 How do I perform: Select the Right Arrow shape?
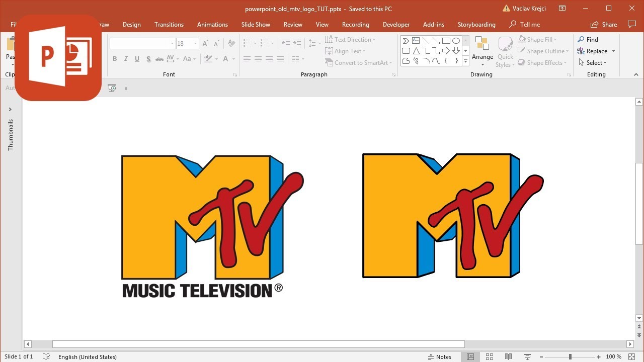[446, 51]
